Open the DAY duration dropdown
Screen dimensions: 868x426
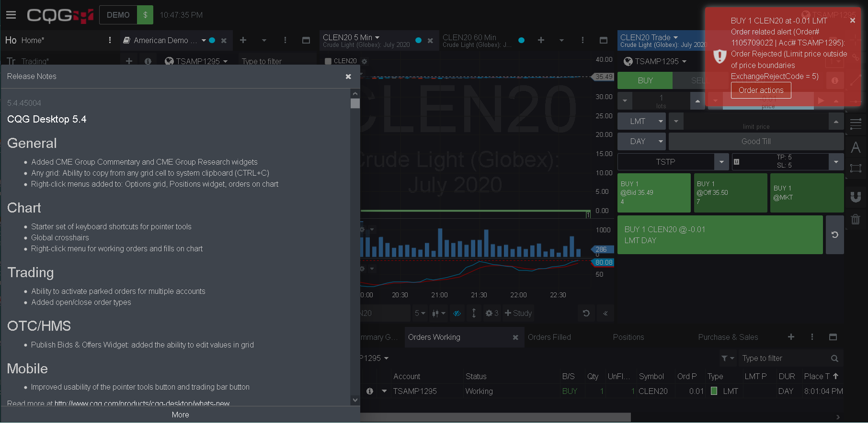[642, 142]
